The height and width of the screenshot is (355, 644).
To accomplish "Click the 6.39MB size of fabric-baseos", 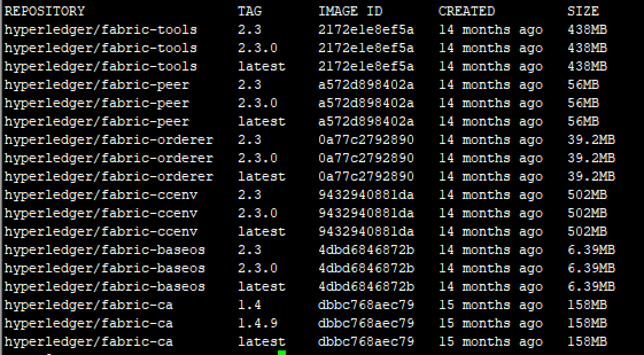I will point(587,249).
